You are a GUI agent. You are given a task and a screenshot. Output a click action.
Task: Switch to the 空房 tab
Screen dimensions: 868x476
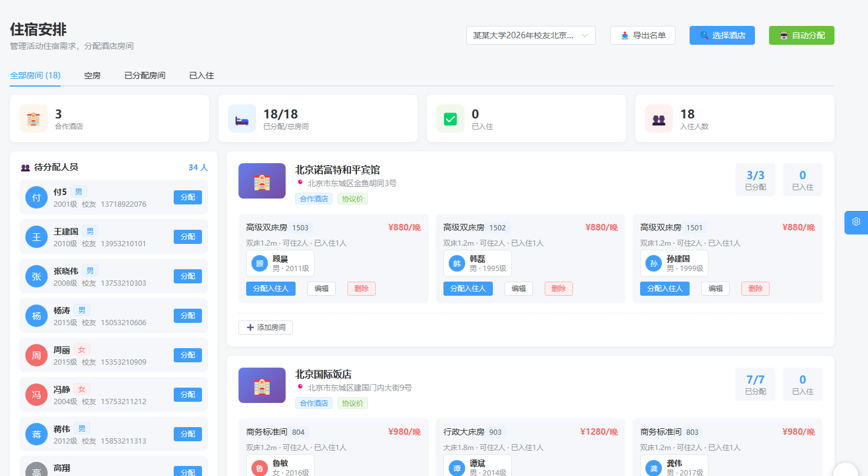coord(92,75)
